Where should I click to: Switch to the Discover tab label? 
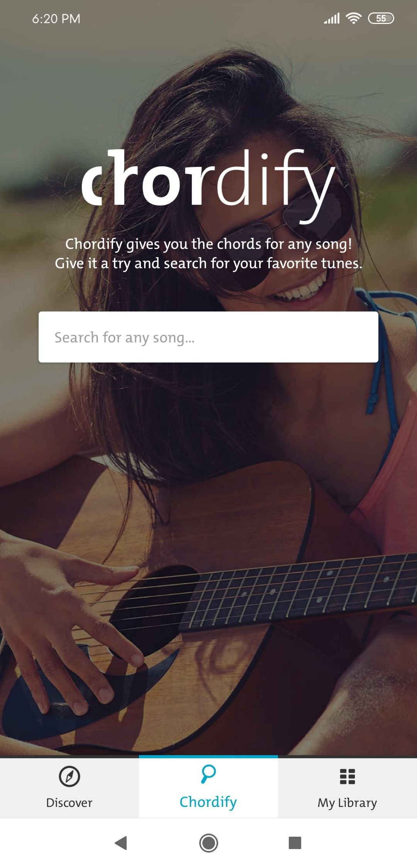click(x=69, y=803)
